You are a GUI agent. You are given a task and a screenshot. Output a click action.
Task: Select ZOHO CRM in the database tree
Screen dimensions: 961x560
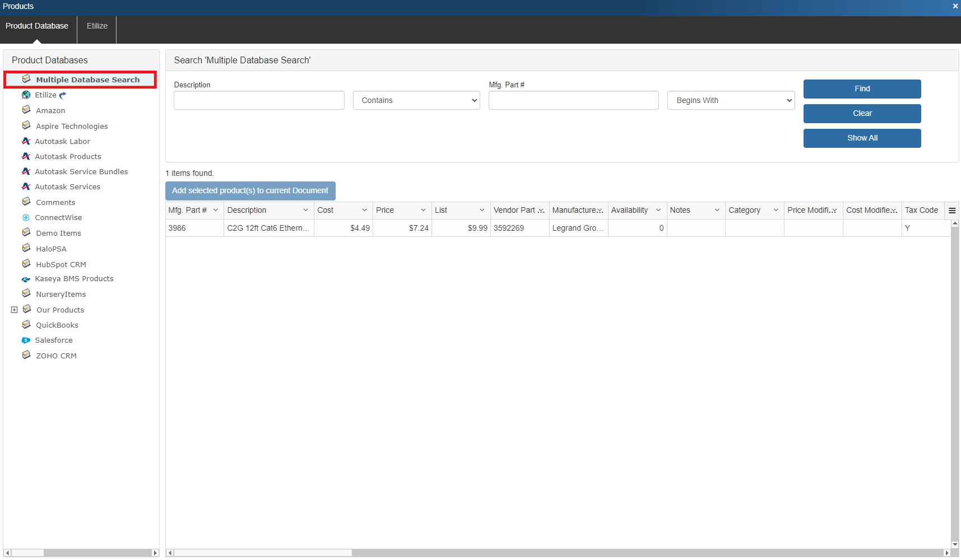pos(56,356)
